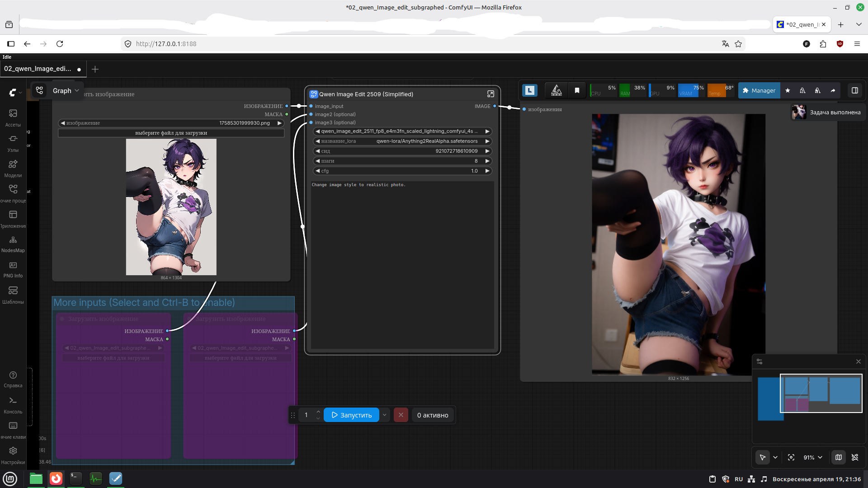
Task: Reload the page in Firefox
Action: point(60,44)
